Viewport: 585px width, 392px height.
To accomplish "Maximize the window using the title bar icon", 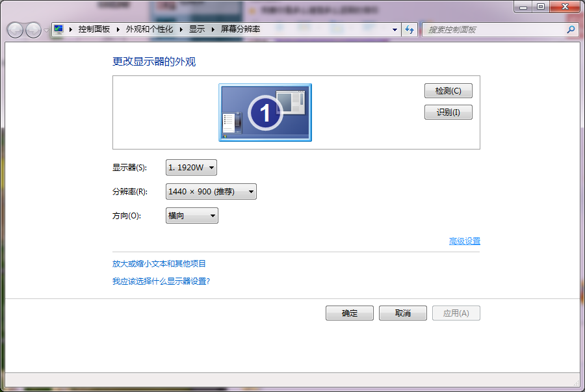I will coord(540,7).
